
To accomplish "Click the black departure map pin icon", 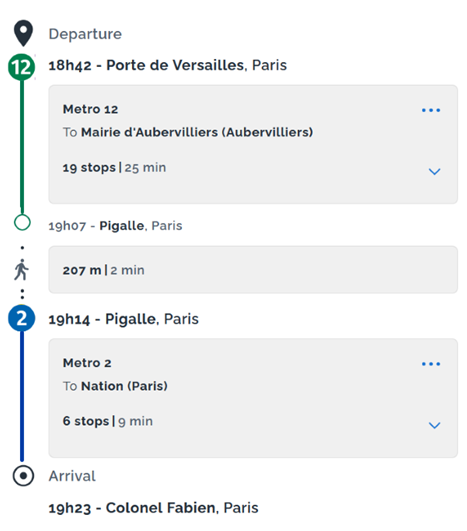I will [x=23, y=33].
